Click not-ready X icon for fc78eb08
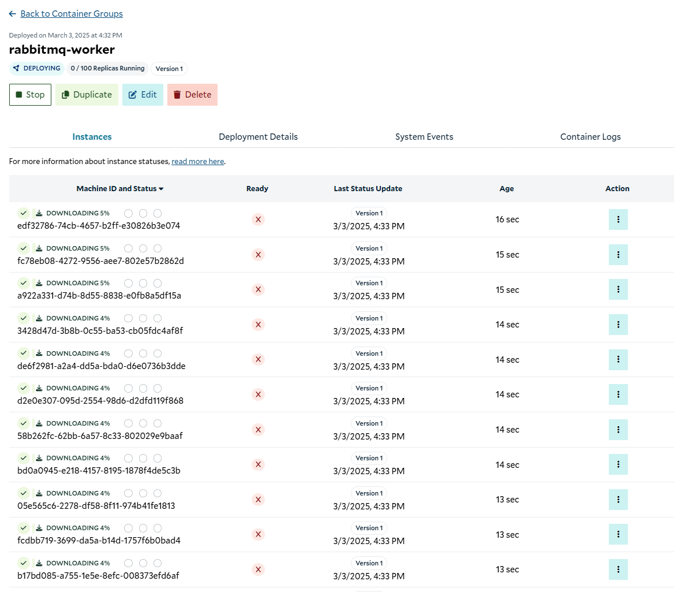The image size is (700, 592). pos(258,255)
